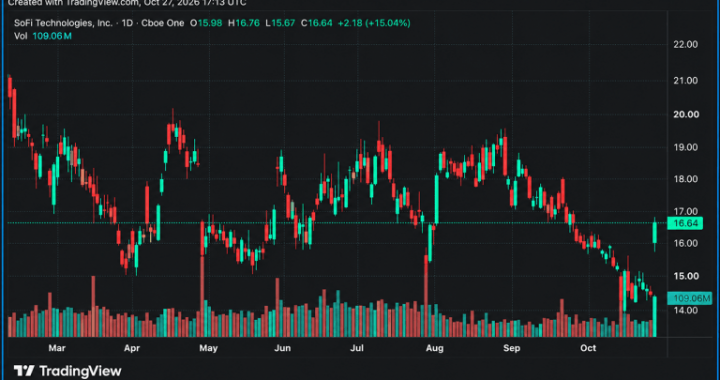Select the close value C16.64
The image size is (720, 380).
(316, 23)
